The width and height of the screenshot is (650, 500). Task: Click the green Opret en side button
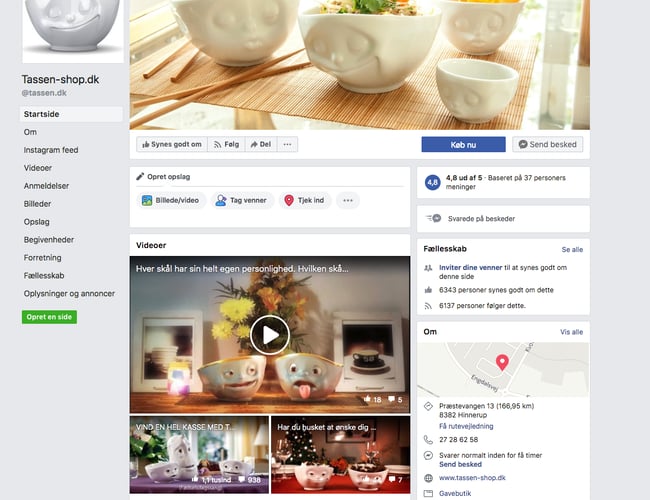pos(49,317)
